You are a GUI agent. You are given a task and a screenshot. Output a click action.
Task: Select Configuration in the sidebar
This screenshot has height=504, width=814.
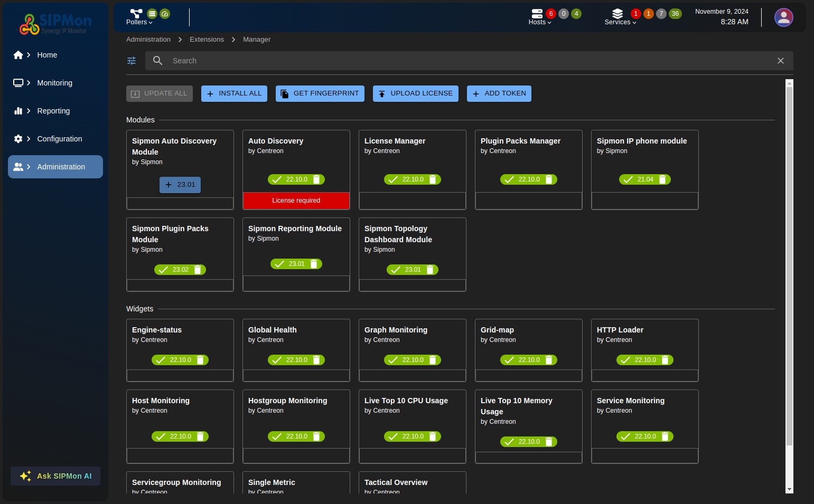[59, 139]
